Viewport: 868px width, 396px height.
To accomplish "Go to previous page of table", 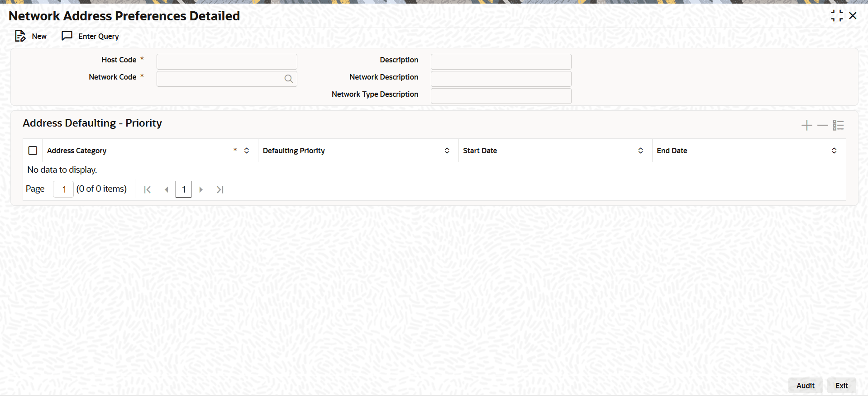I will click(166, 189).
